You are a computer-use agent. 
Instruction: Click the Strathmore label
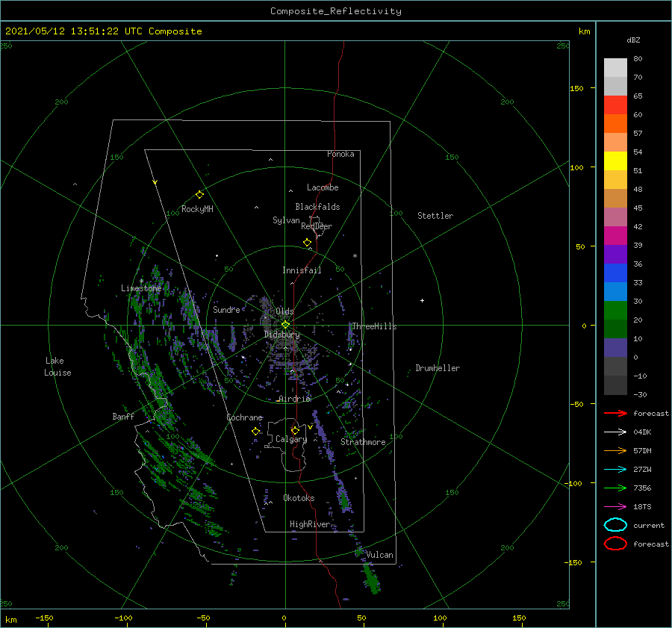coord(363,442)
